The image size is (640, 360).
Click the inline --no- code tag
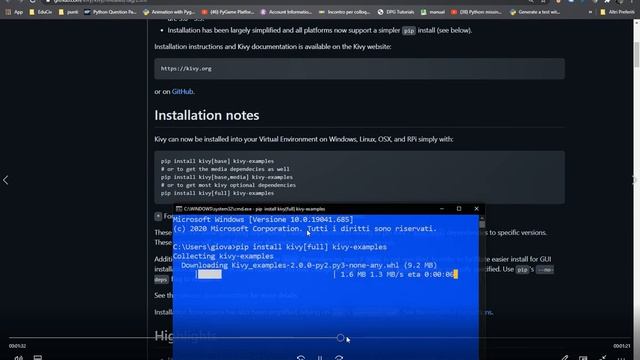coord(545,270)
